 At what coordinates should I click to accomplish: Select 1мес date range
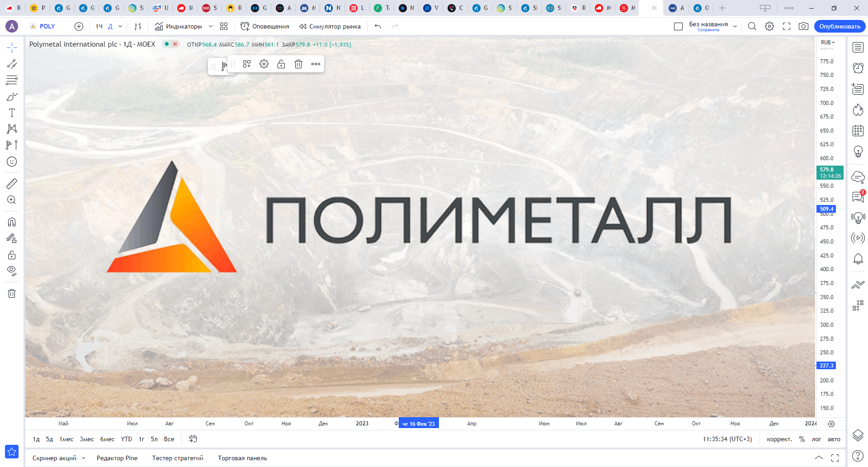pos(66,439)
